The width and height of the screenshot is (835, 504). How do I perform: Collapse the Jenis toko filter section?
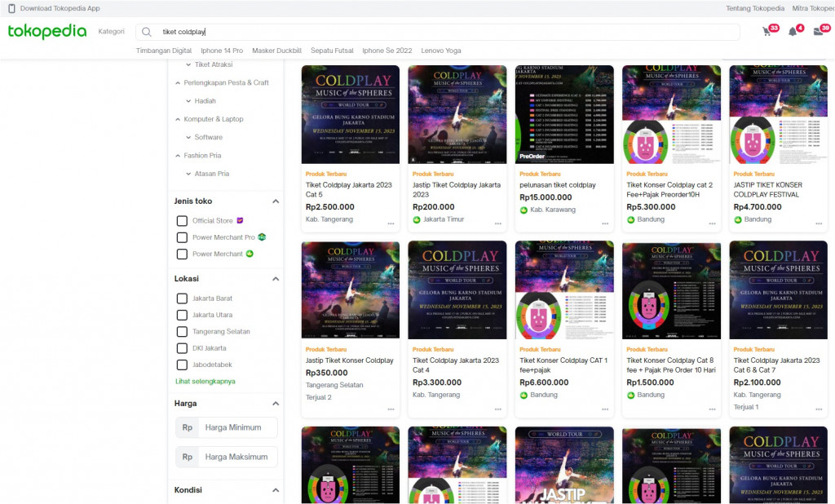click(276, 201)
